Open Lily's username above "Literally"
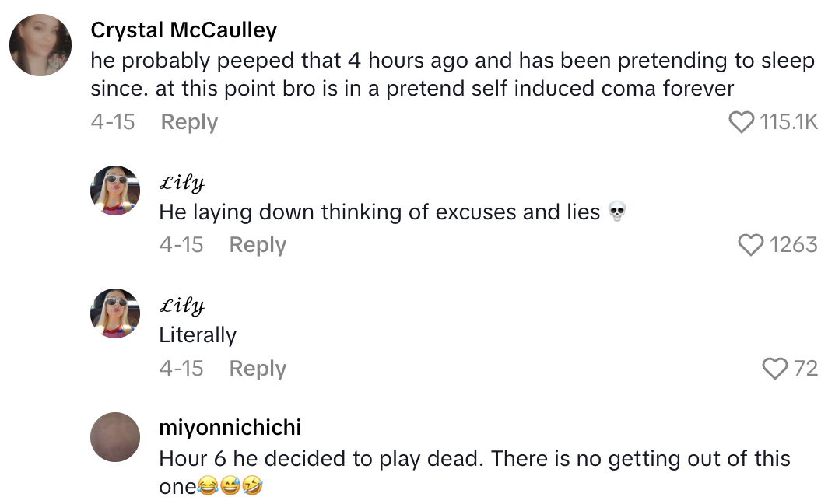Viewport: 828px width, 504px height. click(x=181, y=306)
